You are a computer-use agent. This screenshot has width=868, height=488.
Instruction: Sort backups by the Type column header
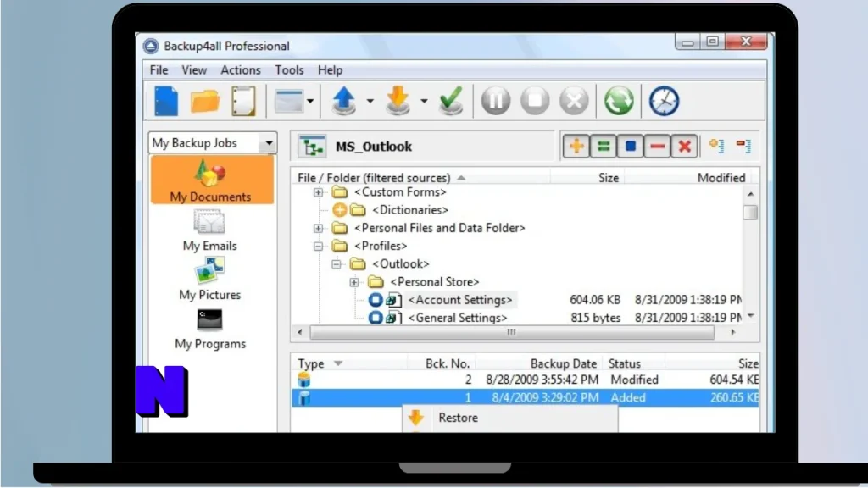click(x=349, y=363)
